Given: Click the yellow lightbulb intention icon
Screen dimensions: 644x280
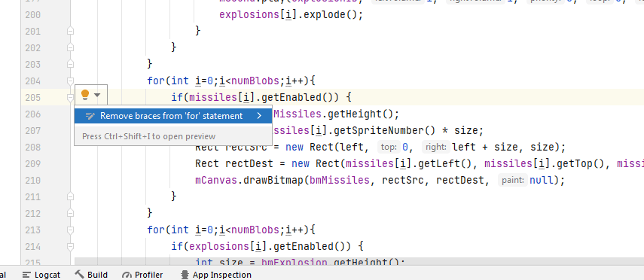Looking at the screenshot, I should [85, 96].
